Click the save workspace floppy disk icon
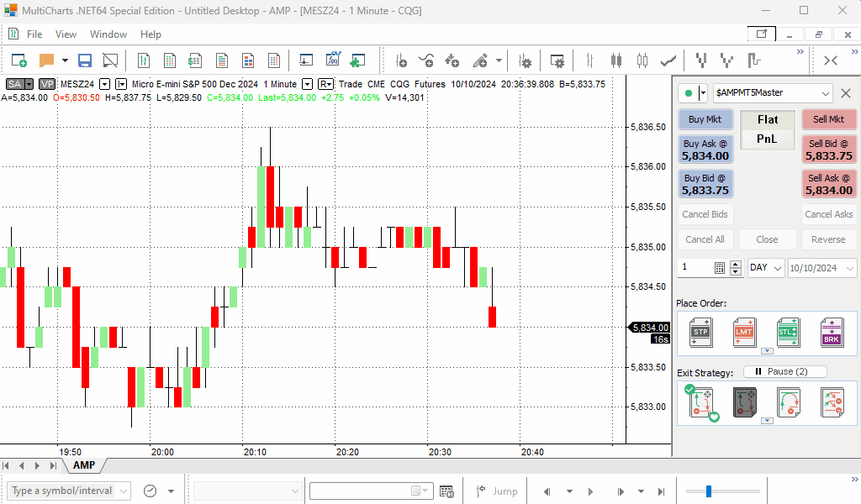This screenshot has width=861, height=504. click(x=85, y=60)
